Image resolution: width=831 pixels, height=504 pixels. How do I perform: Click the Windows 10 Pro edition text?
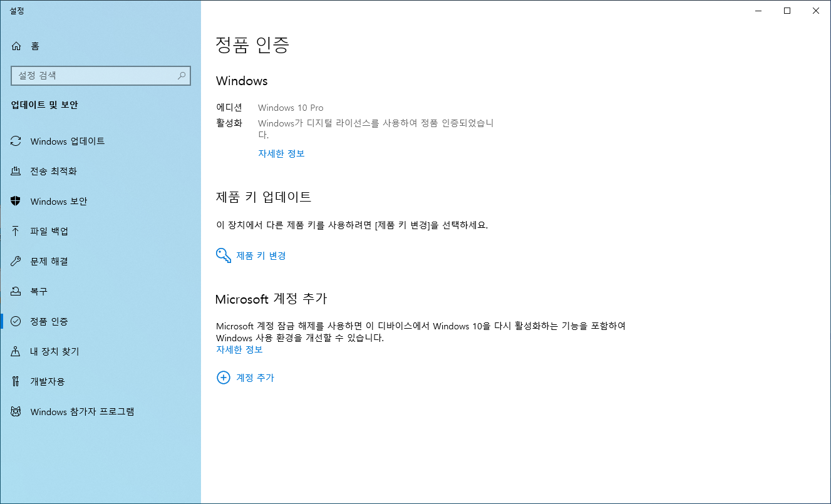tap(291, 108)
